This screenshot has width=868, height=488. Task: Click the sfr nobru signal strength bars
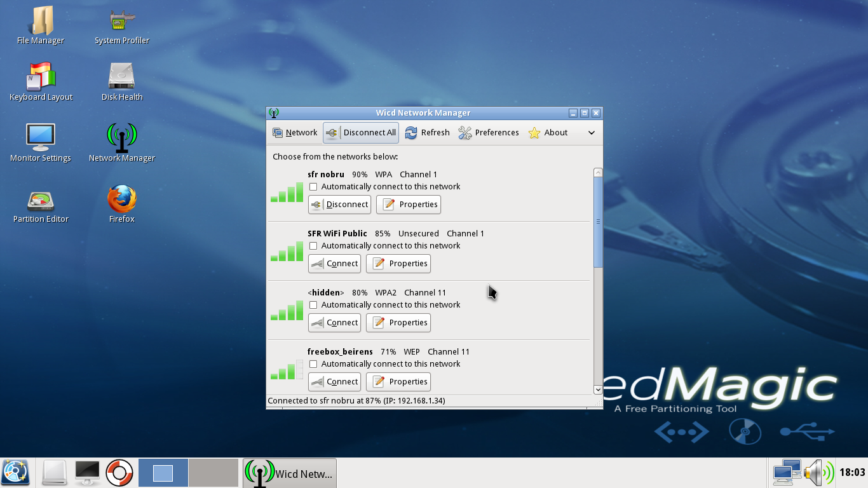point(287,193)
